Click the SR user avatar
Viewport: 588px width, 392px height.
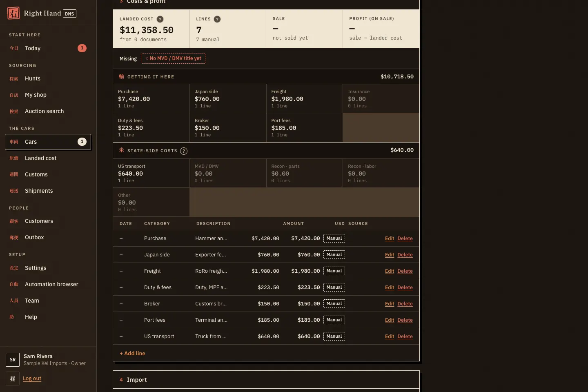13,360
